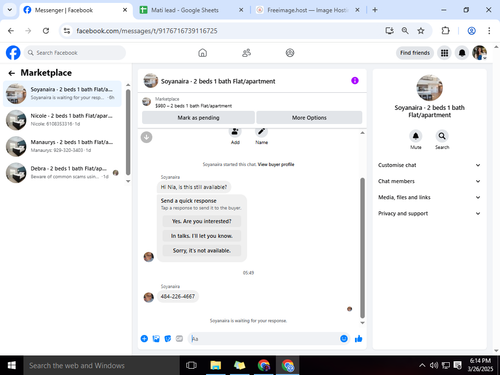Open taskbar clock showing 6:14 PM

tap(480, 365)
